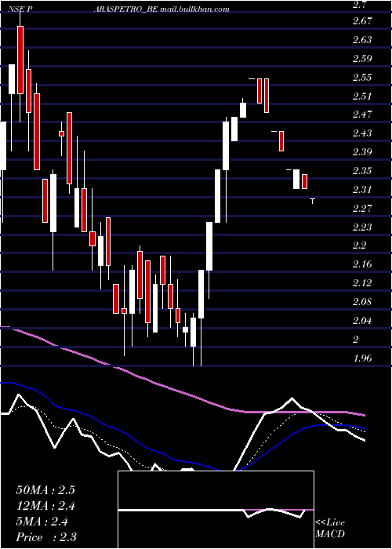Click the tallest red candlestick peaking above 2.67
Viewport: 392px width, 549px height.
[x=20, y=60]
